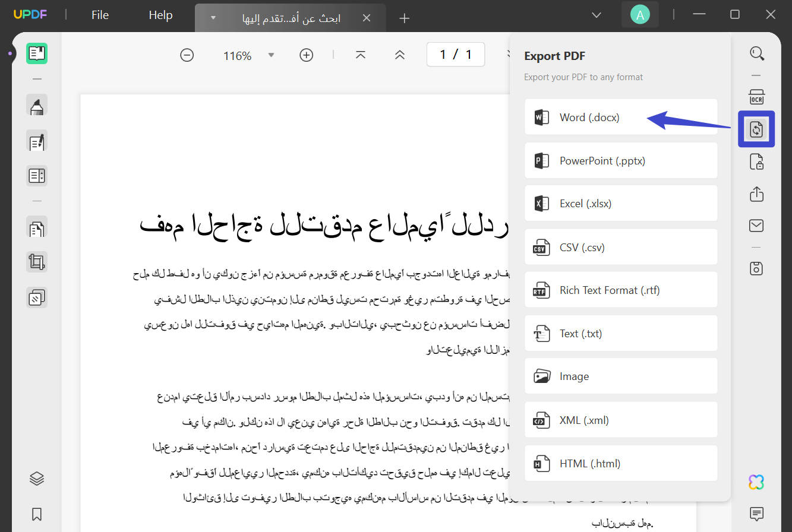Image resolution: width=792 pixels, height=532 pixels.
Task: Launch the OCR tool
Action: tap(756, 97)
